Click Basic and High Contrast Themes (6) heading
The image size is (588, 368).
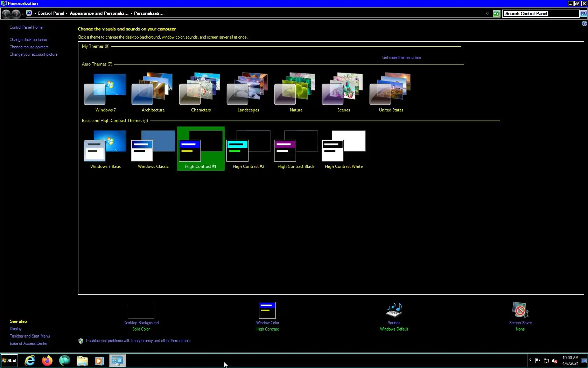[x=115, y=121]
